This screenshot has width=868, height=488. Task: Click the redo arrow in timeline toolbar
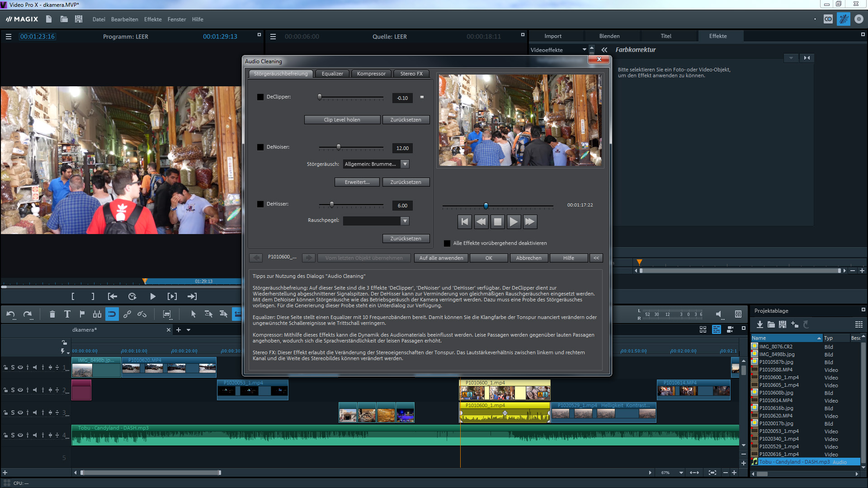(x=28, y=314)
